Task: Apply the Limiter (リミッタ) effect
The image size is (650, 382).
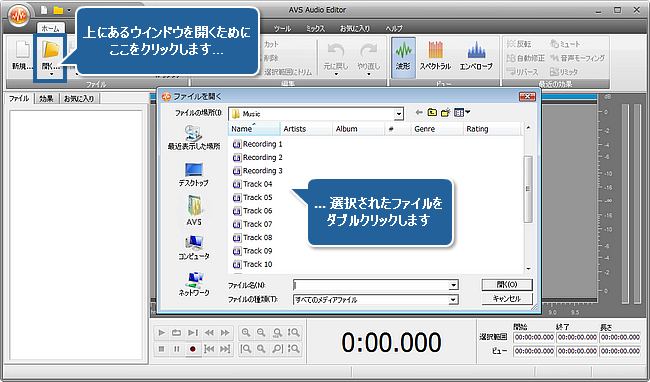Action: tap(564, 72)
